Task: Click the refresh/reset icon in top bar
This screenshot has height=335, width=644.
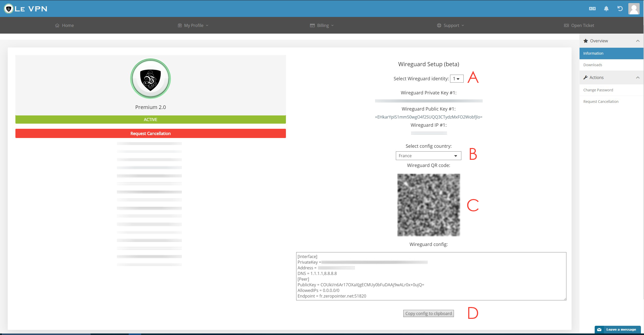Action: (x=620, y=8)
